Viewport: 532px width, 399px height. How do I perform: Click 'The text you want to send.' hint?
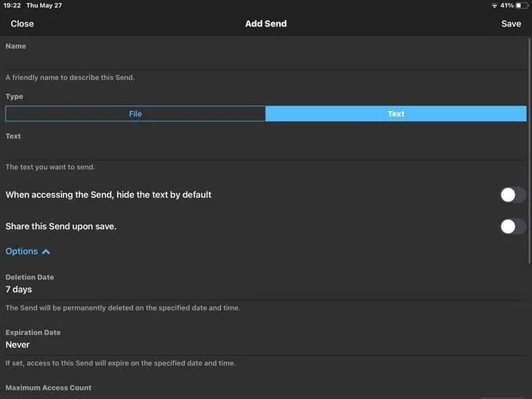(x=50, y=167)
